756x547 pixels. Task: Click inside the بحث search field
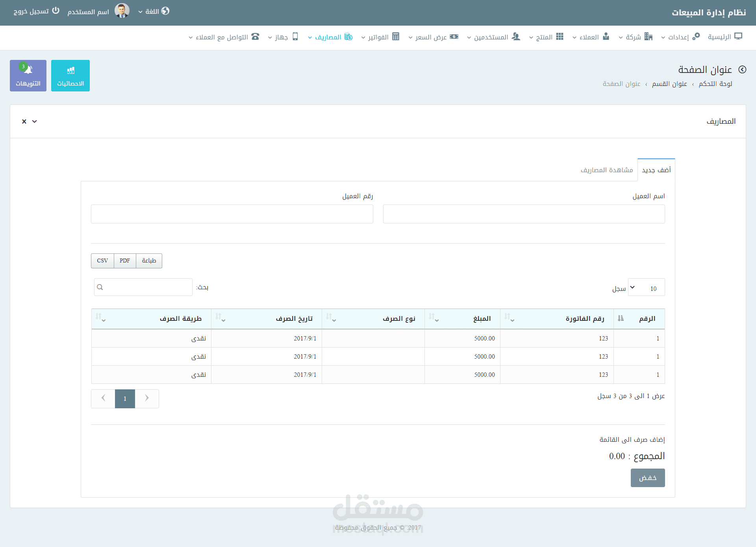coord(143,287)
